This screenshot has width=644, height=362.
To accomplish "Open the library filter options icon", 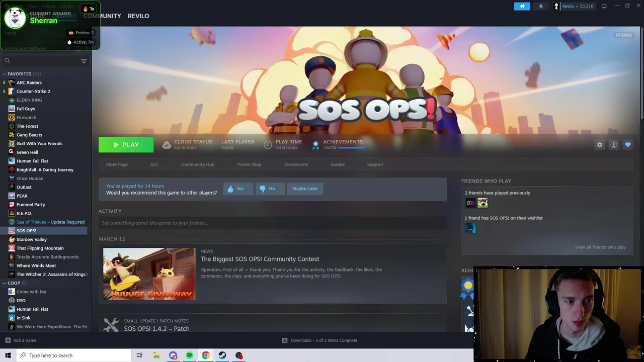I will click(x=84, y=61).
